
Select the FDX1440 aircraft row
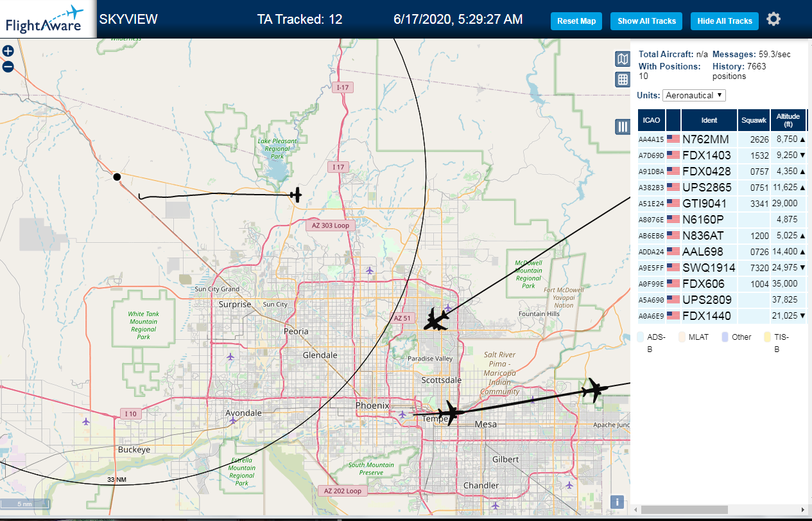[722, 315]
